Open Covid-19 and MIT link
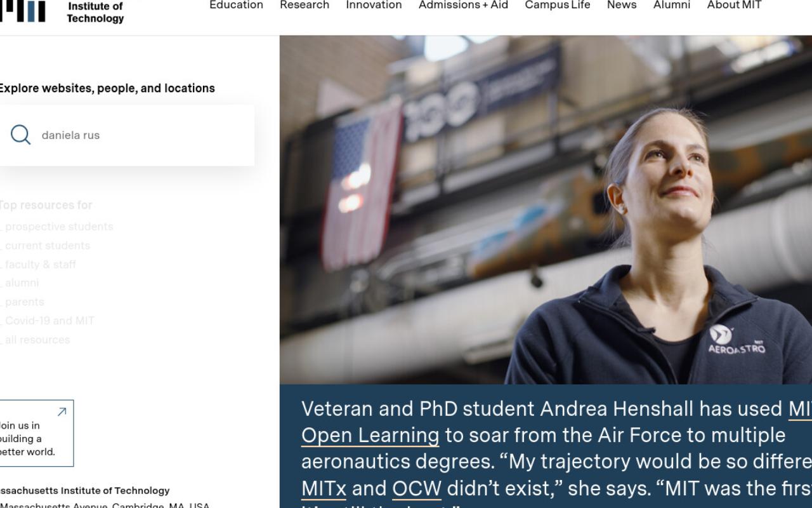The image size is (812, 508). tap(48, 321)
